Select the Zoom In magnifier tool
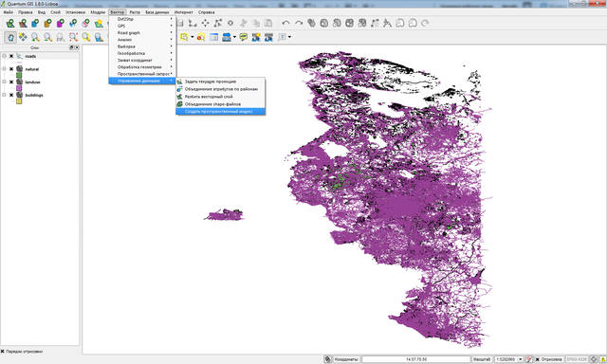Image resolution: width=607 pixels, height=364 pixels. (35, 37)
